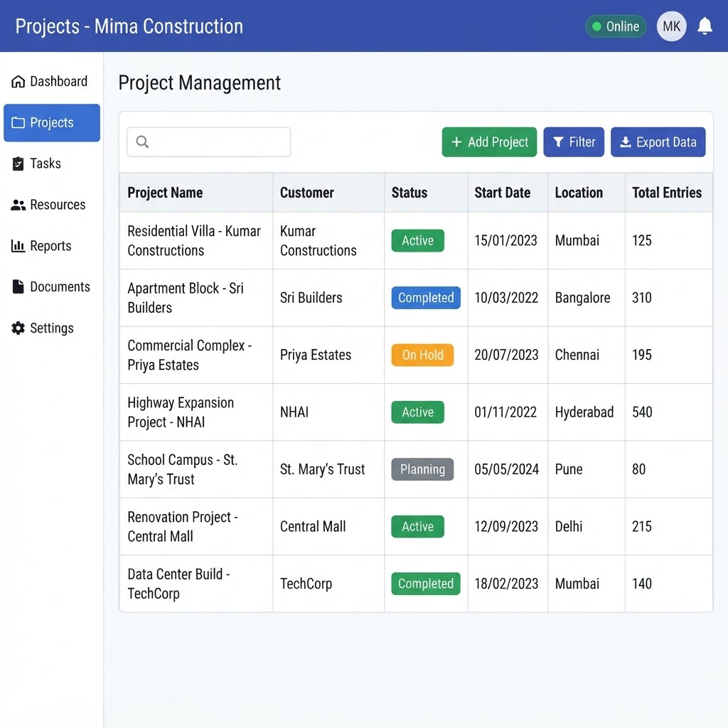Click the Add Project button

[x=489, y=142]
